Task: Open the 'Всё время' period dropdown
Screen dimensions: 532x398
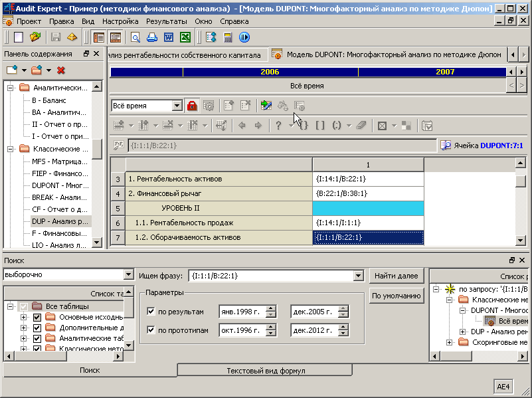Action: pyautogui.click(x=177, y=106)
